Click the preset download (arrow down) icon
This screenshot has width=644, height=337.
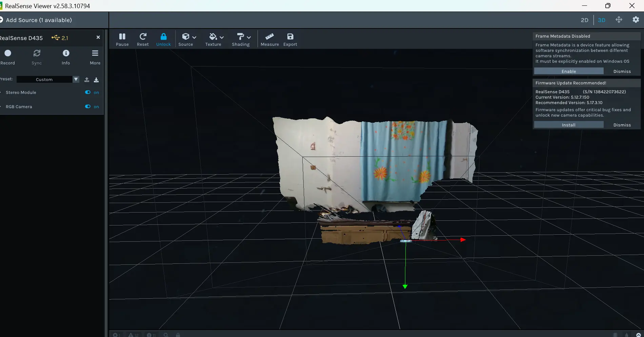pyautogui.click(x=96, y=80)
